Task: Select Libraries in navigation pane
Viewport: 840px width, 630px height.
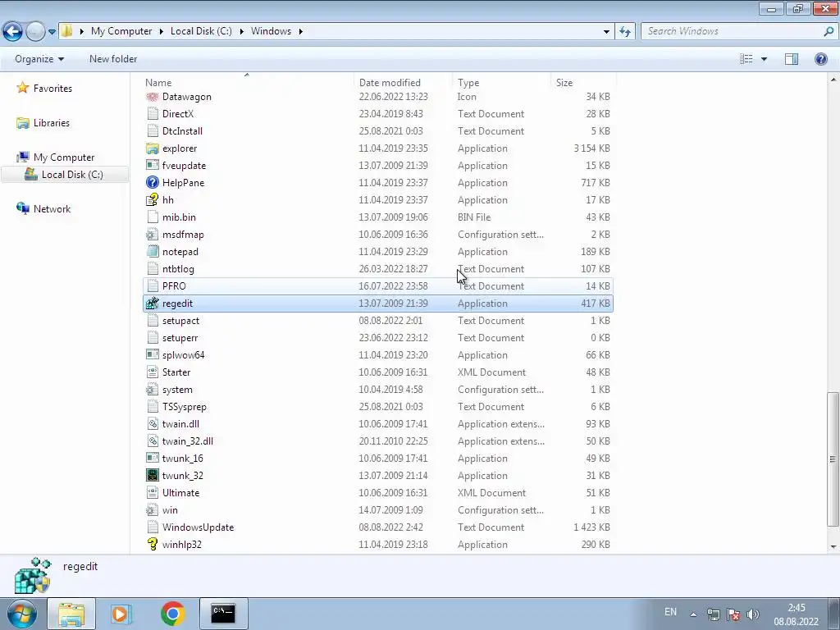Action: pyautogui.click(x=52, y=123)
